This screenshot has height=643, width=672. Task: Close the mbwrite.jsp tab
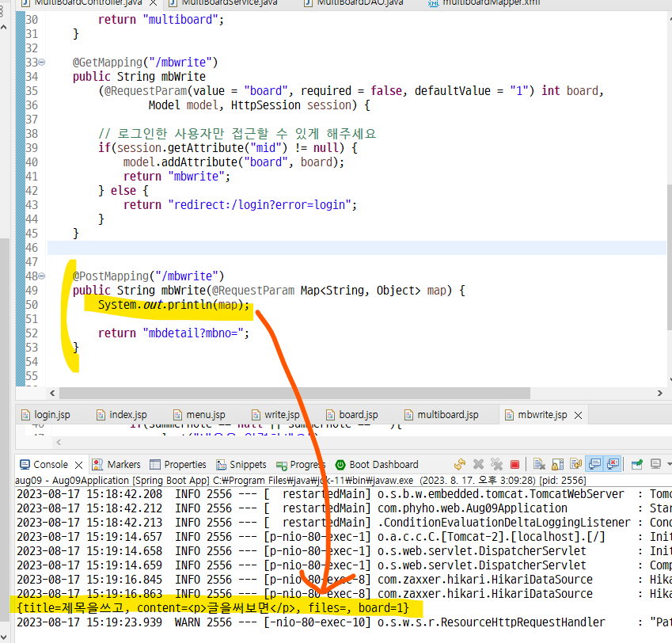pyautogui.click(x=578, y=415)
